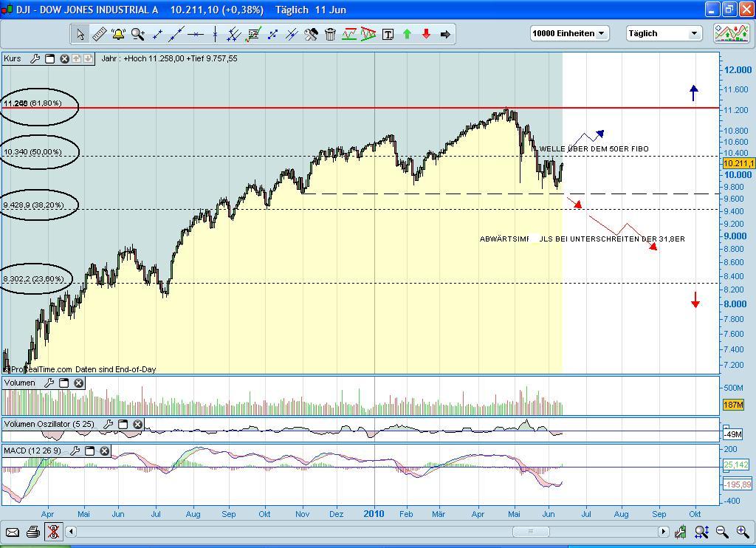The height and width of the screenshot is (548, 756).
Task: Click the trash can delete tool
Action: click(330, 34)
